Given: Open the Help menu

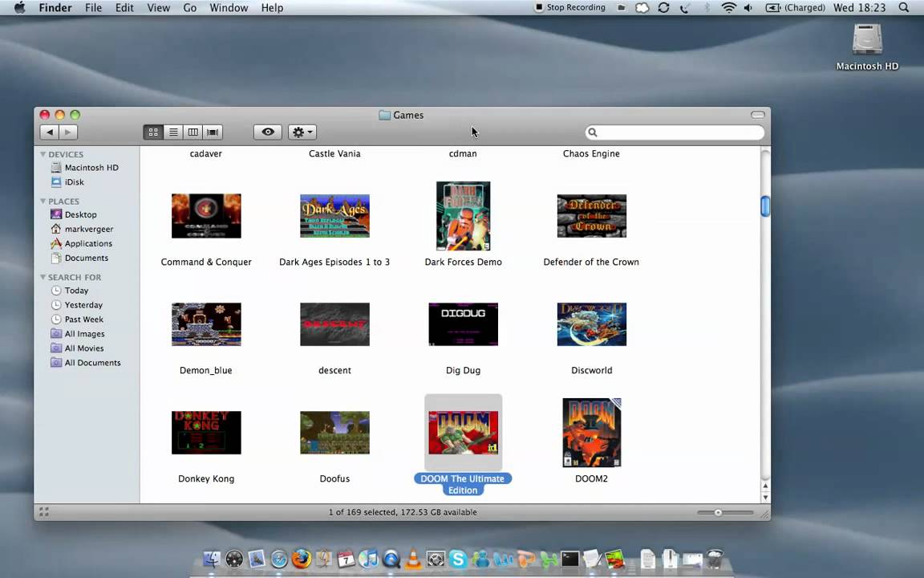Looking at the screenshot, I should [x=272, y=8].
